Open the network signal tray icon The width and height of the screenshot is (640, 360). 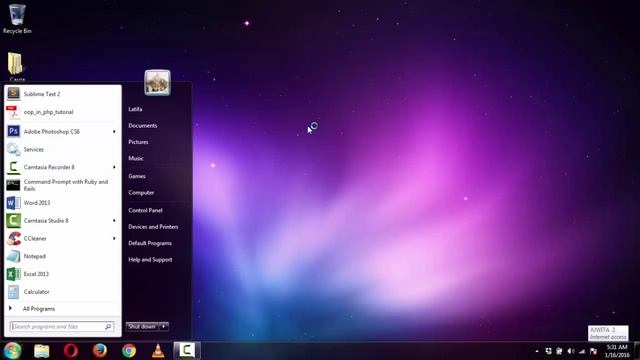(x=582, y=351)
